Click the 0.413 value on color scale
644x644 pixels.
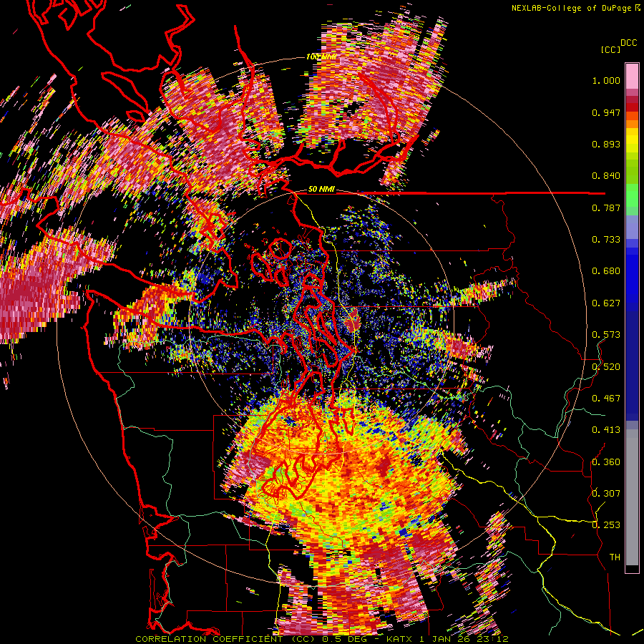click(x=606, y=430)
